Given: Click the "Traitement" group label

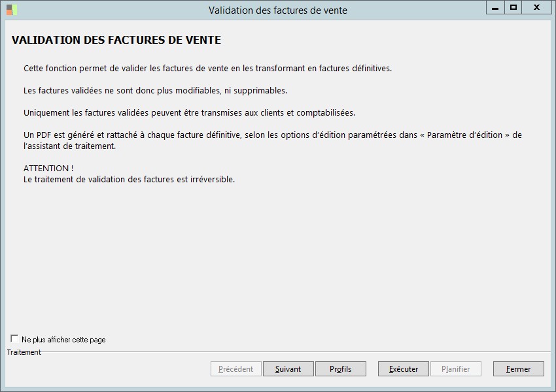Looking at the screenshot, I should click(x=24, y=352).
